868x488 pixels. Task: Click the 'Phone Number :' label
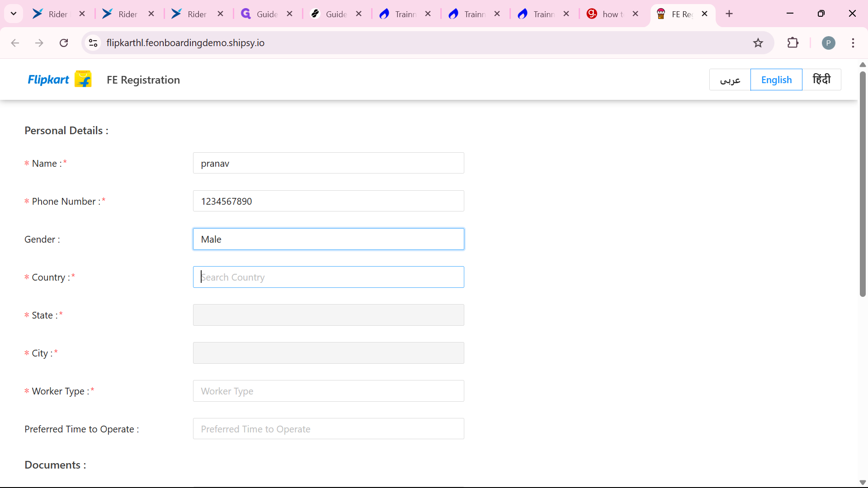[x=66, y=202]
